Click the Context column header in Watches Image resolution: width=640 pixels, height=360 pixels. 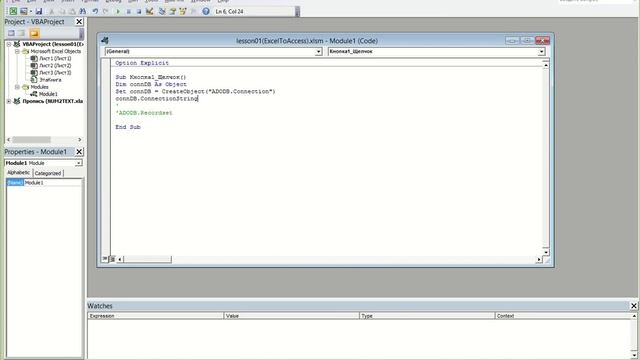563,316
